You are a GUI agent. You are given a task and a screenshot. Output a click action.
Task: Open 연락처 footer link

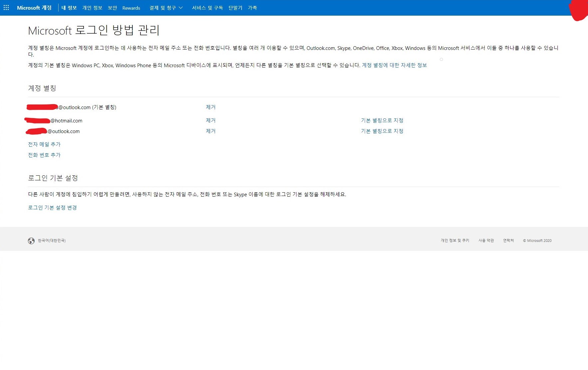click(508, 241)
